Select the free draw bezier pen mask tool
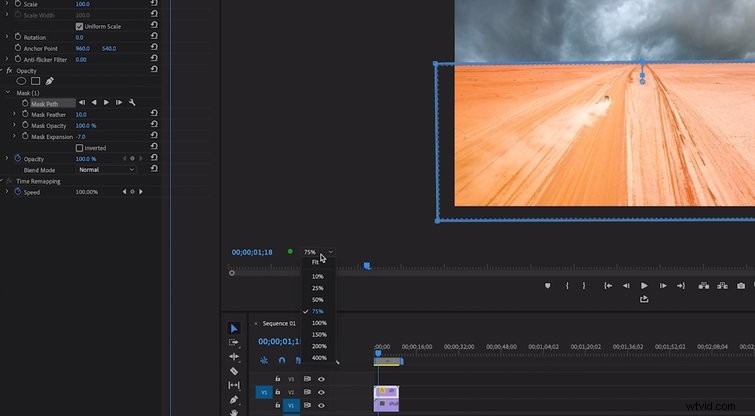The image size is (755, 416). 50,81
